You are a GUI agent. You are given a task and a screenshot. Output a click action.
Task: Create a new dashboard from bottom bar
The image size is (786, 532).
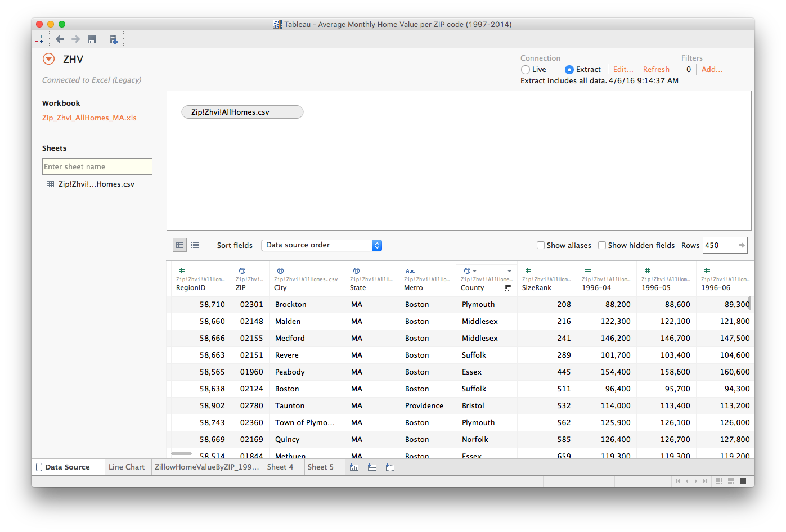click(x=372, y=467)
